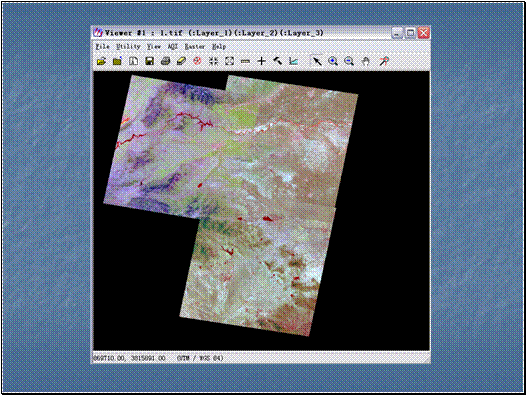Select the hand pan roam tool
Viewport: 526px width, 395px height.
click(x=366, y=61)
